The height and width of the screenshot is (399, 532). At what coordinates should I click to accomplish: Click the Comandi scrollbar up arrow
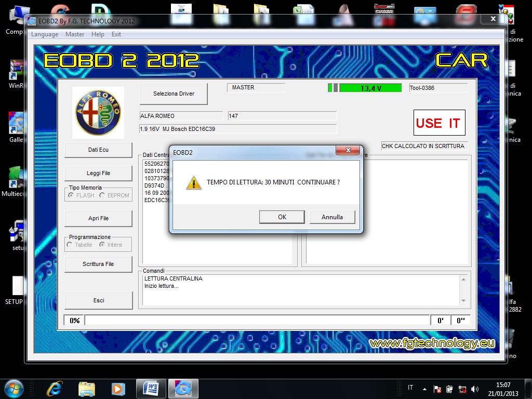click(x=463, y=279)
